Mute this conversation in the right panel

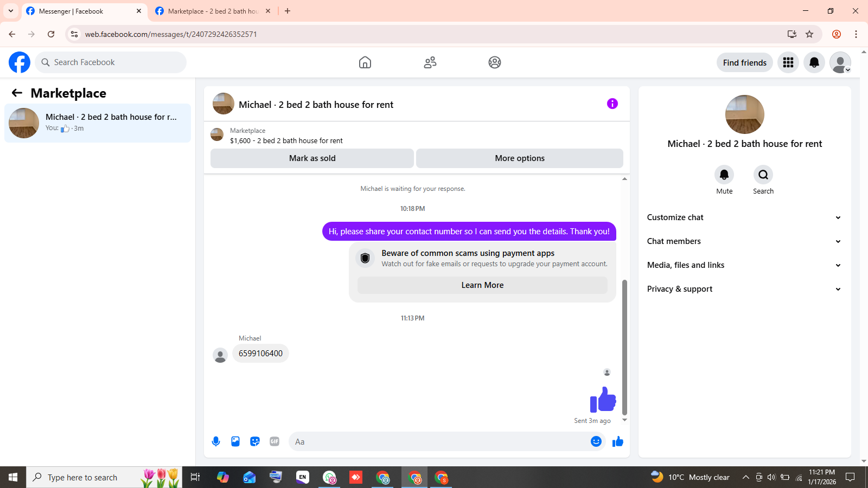point(724,175)
